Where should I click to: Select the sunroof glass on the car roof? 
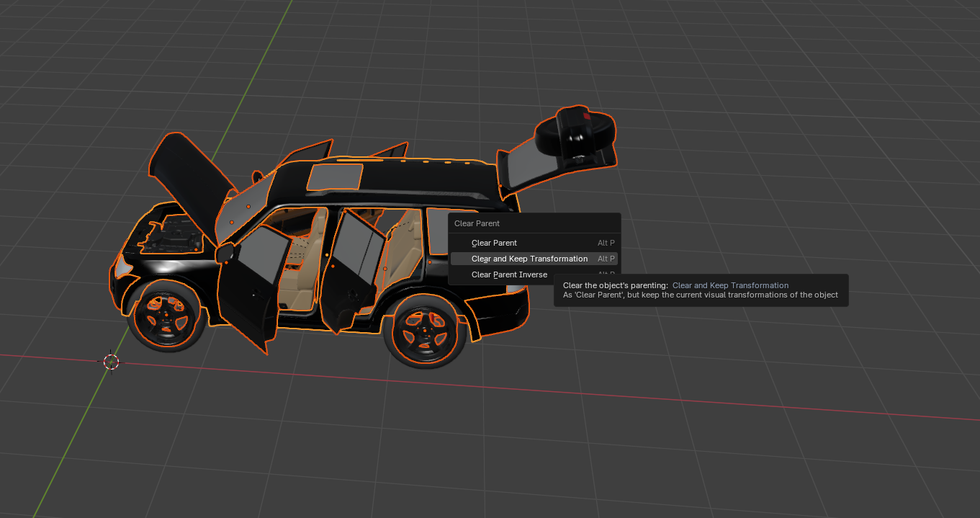pos(335,177)
